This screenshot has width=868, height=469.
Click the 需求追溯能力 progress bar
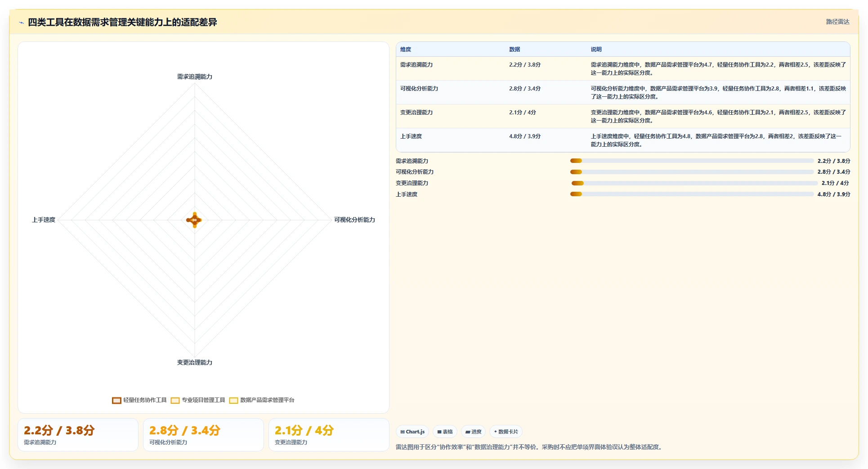(692, 161)
